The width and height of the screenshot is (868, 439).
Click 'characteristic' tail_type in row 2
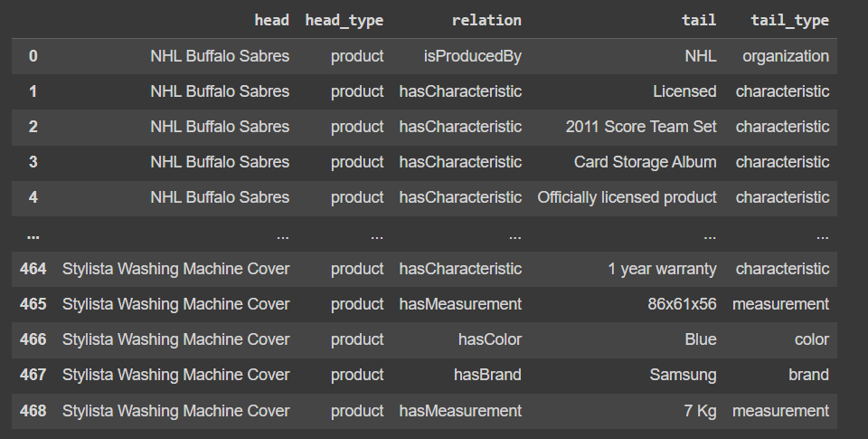[x=782, y=127]
